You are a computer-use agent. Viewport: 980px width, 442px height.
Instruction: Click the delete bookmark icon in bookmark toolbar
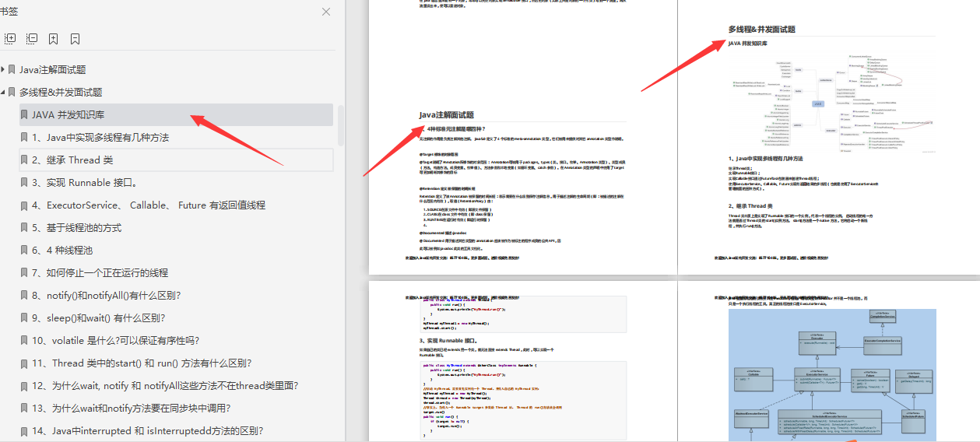tap(75, 38)
